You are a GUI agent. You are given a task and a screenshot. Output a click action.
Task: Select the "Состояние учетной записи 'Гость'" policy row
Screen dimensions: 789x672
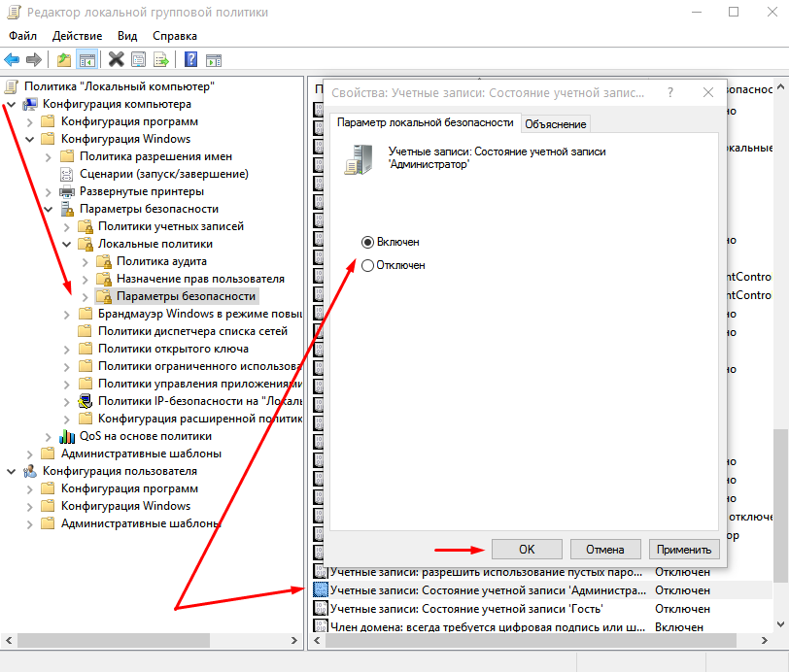(x=466, y=609)
